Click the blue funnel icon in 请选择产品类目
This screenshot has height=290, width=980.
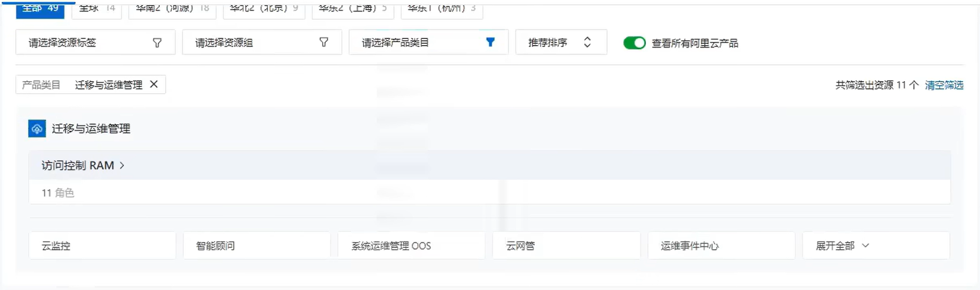[x=490, y=43]
